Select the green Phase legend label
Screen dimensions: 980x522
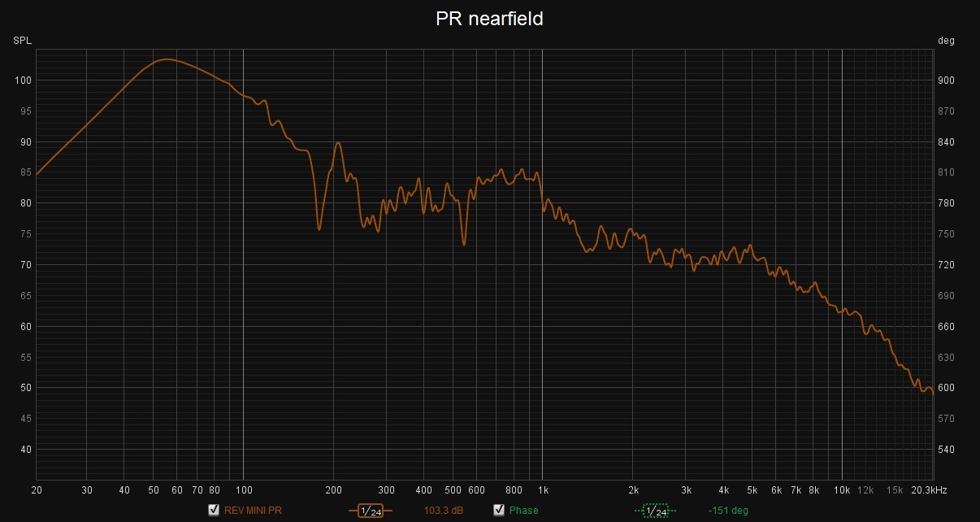click(524, 511)
